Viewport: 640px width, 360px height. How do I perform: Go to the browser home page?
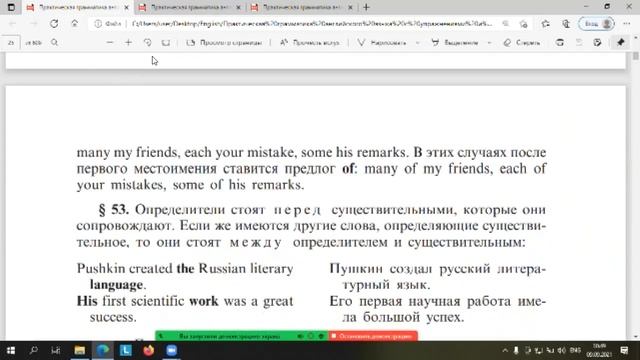tap(74, 24)
